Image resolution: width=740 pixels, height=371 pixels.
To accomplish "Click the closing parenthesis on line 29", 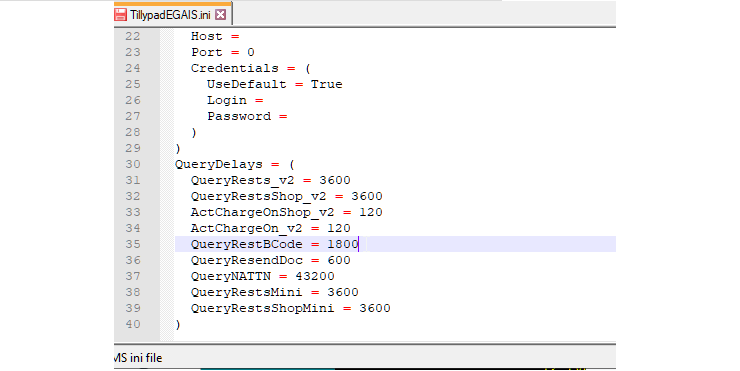I will click(178, 148).
